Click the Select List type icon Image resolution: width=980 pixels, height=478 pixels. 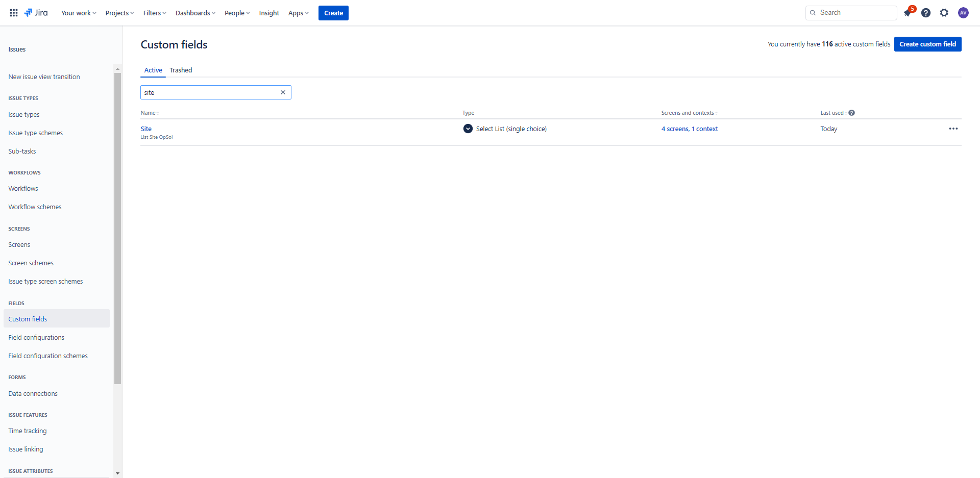tap(468, 129)
